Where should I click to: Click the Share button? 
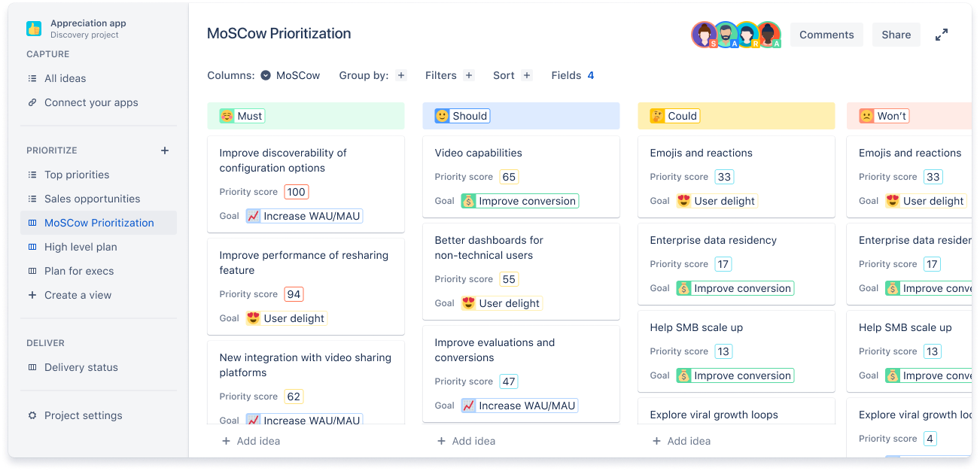896,35
